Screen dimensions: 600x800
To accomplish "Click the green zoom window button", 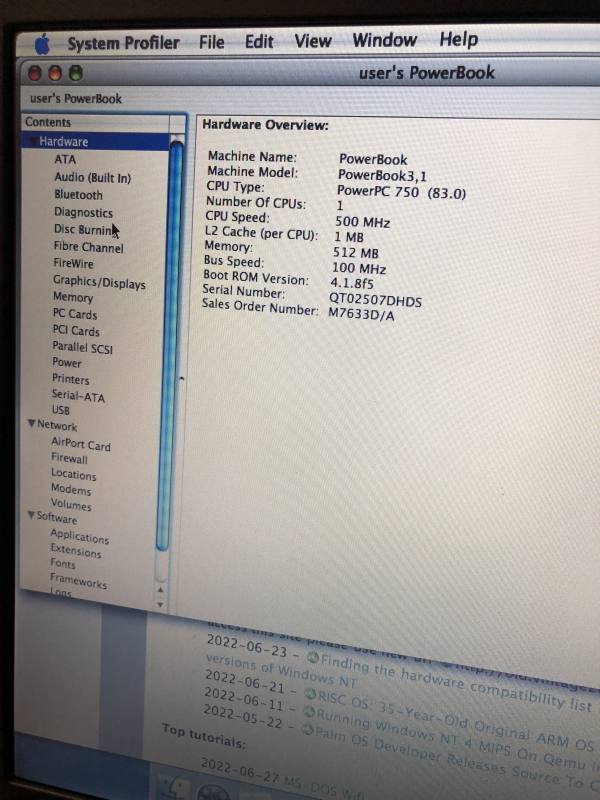I will point(76,73).
